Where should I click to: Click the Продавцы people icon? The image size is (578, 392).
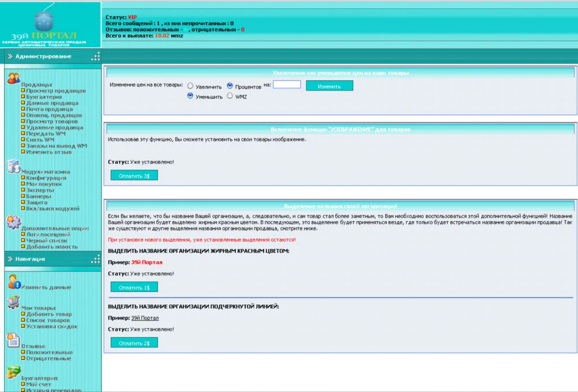[x=14, y=78]
